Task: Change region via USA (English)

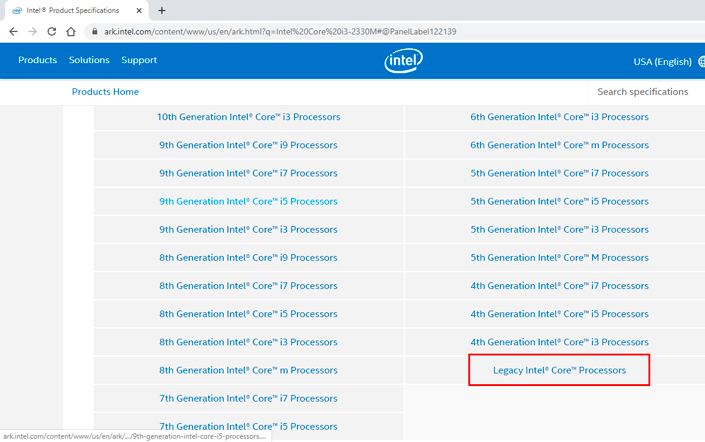Action: click(x=662, y=62)
